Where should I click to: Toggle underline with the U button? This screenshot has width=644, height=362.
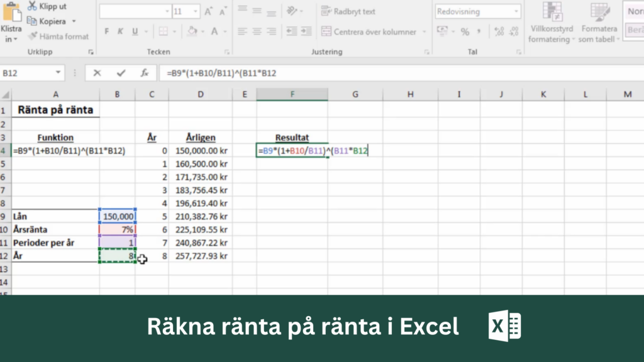coord(135,31)
